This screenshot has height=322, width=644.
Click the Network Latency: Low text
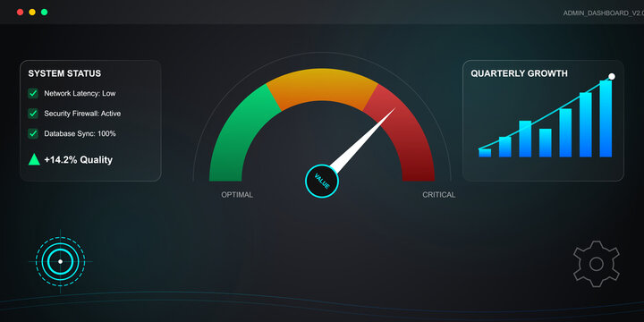click(80, 94)
